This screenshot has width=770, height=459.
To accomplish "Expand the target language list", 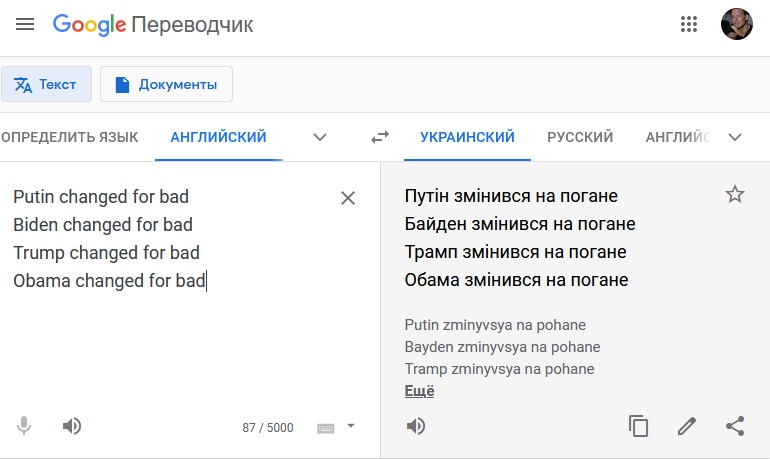I will [735, 137].
